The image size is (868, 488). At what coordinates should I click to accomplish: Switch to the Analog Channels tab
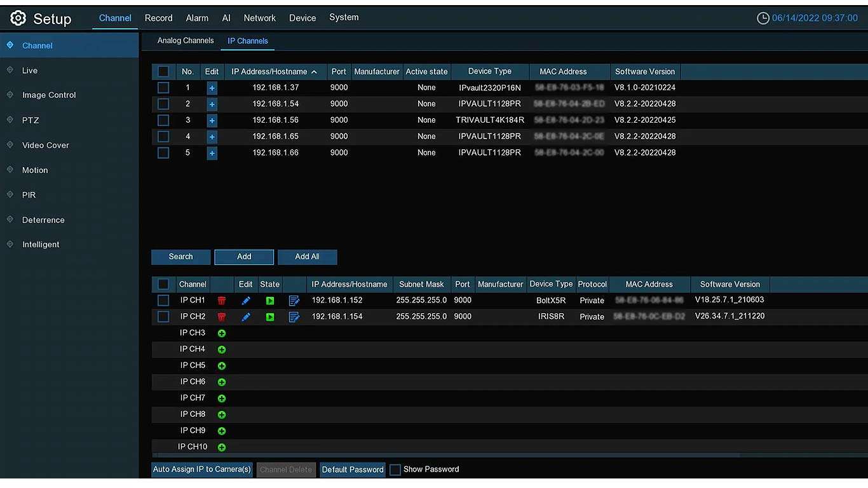tap(186, 41)
